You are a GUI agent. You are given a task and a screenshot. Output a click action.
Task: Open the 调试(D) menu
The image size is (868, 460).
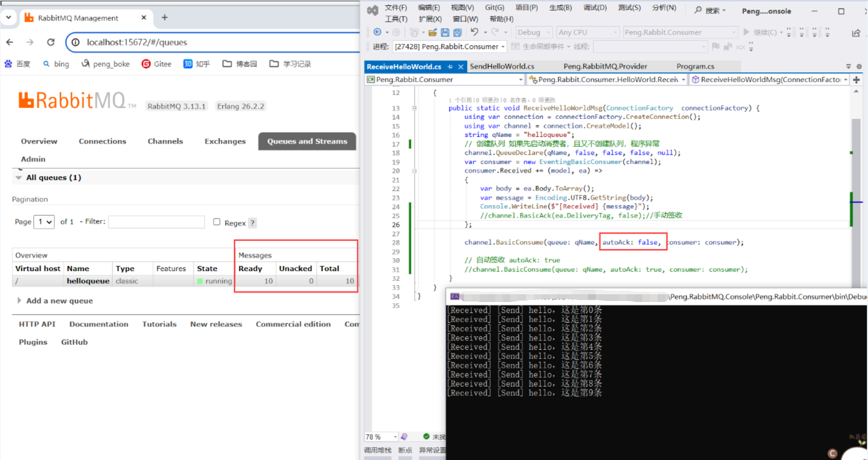[595, 8]
